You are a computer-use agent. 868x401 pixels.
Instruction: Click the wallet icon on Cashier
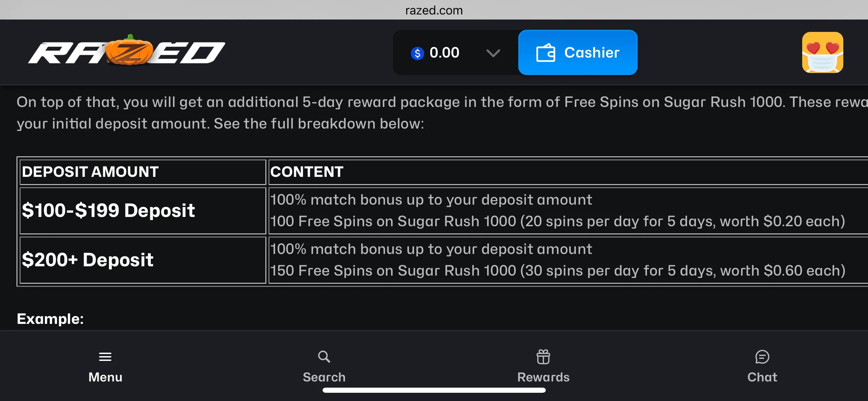[x=545, y=53]
